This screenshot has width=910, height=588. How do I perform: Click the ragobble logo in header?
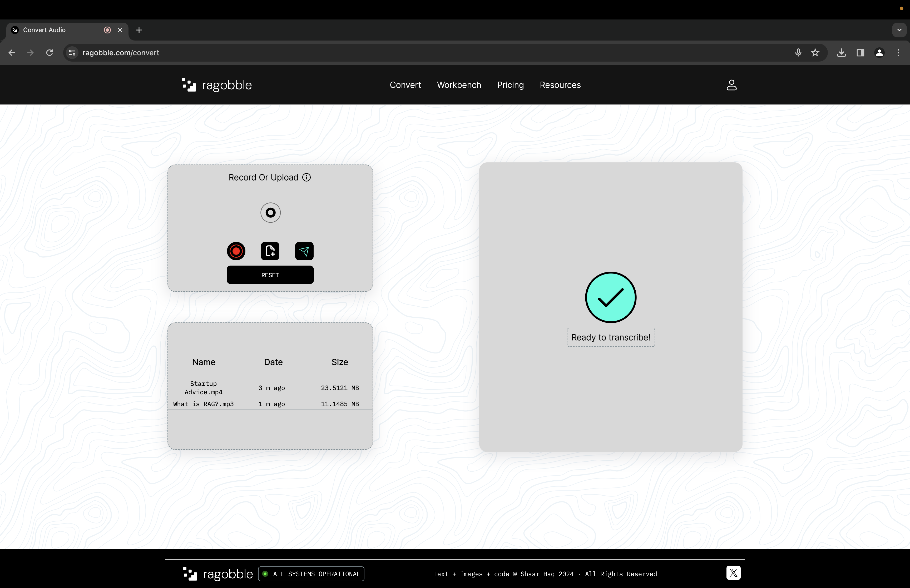(217, 85)
